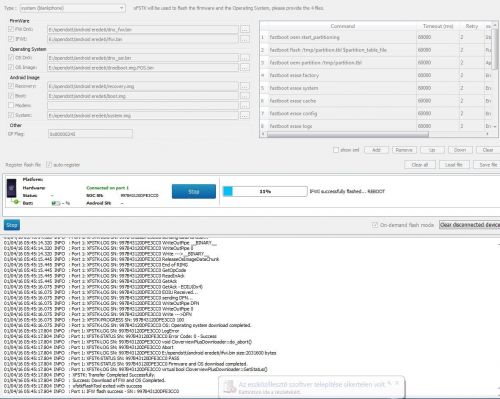Toggle the auto register checkbox

tap(49, 165)
